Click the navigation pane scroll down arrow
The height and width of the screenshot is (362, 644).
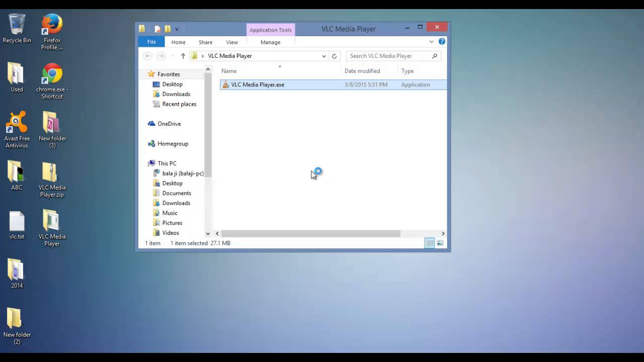[208, 233]
